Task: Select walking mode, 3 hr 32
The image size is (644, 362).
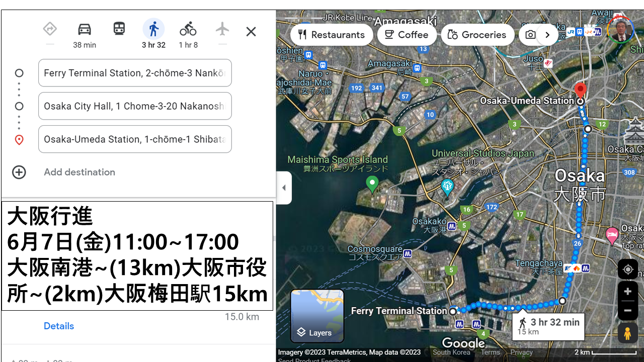Action: pos(153,35)
